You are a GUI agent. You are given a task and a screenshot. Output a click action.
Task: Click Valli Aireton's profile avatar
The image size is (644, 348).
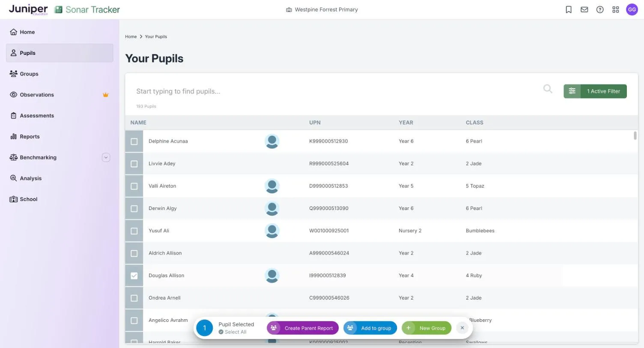point(272,186)
